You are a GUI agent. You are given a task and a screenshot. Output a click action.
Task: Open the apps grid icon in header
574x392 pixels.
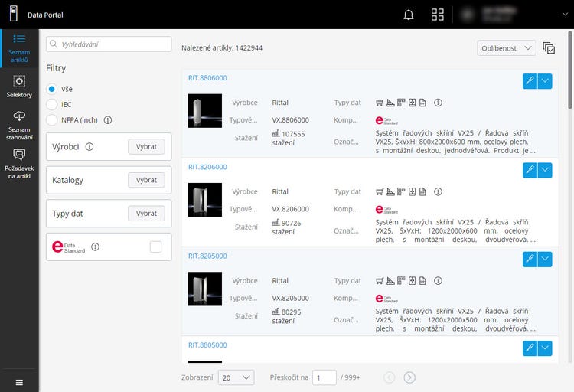tap(438, 15)
